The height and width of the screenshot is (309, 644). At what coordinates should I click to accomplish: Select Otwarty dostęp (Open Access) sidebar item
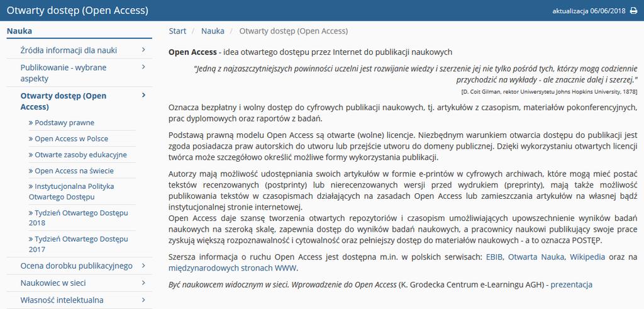(64, 101)
